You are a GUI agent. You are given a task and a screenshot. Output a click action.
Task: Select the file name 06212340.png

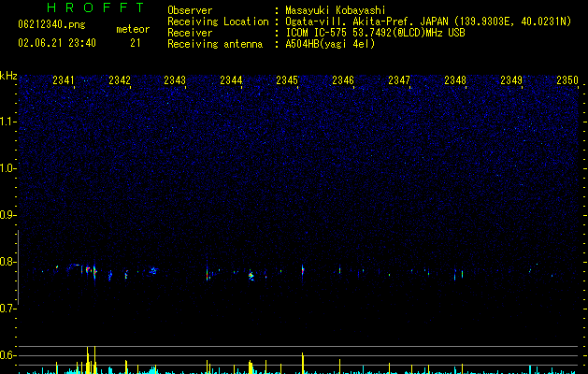click(x=51, y=25)
